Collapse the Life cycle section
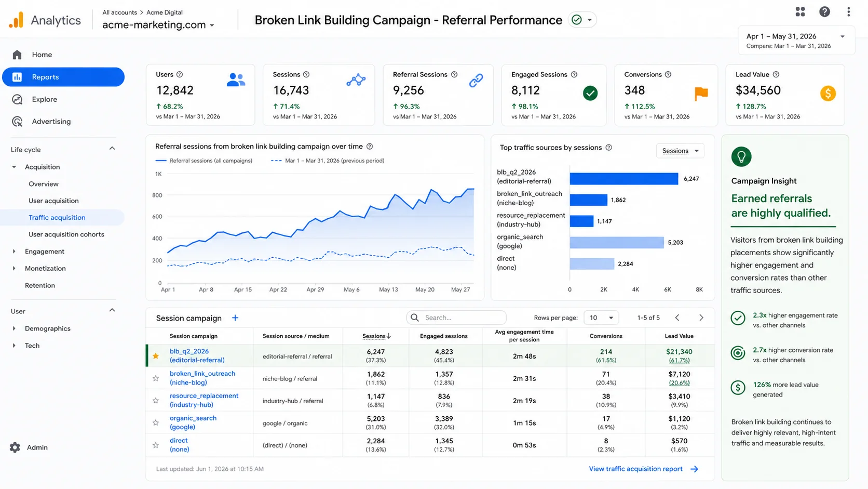868x489 pixels. coord(112,149)
